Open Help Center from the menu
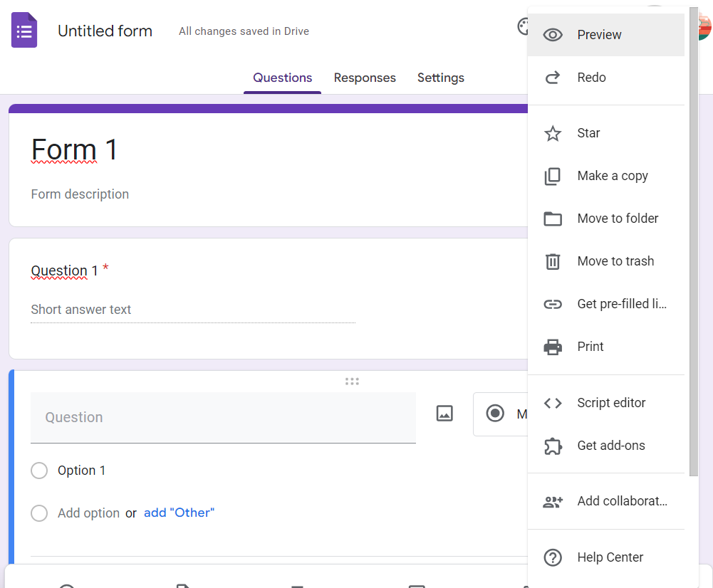This screenshot has width=713, height=588. click(610, 557)
